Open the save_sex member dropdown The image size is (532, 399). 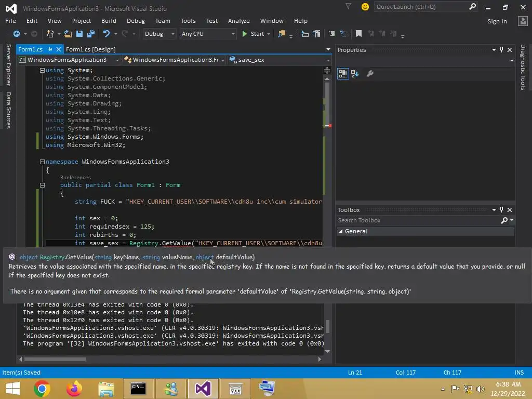[x=328, y=60]
